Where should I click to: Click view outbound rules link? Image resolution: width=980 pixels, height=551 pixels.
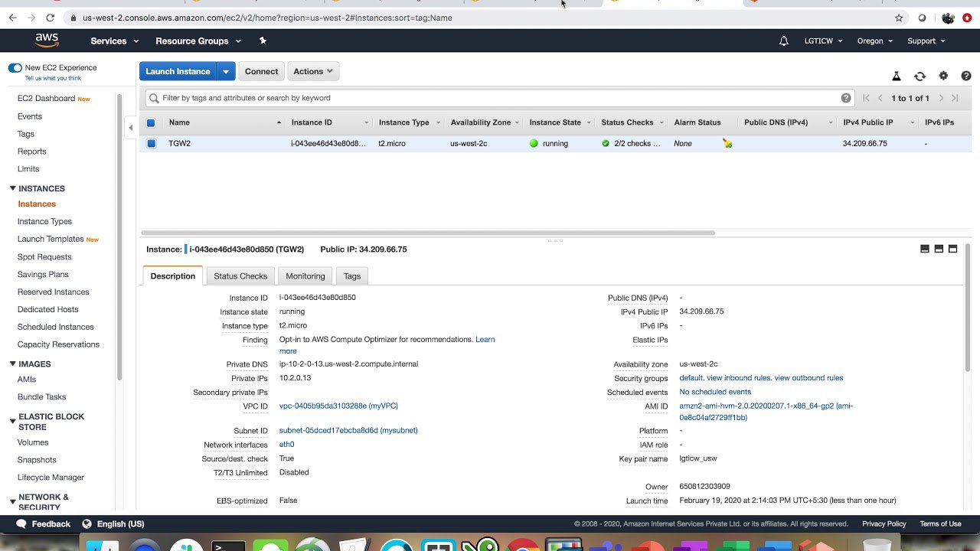(x=808, y=378)
